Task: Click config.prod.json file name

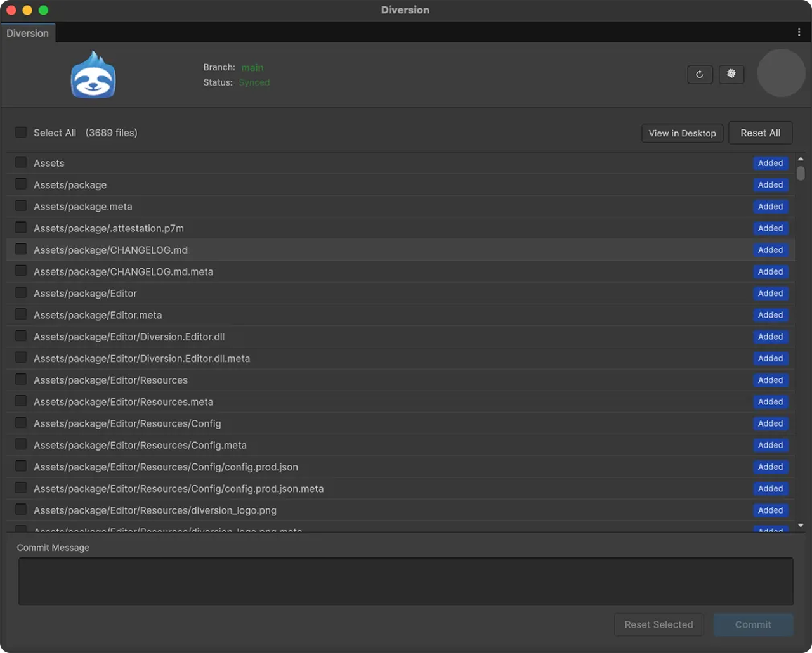Action: coord(166,467)
